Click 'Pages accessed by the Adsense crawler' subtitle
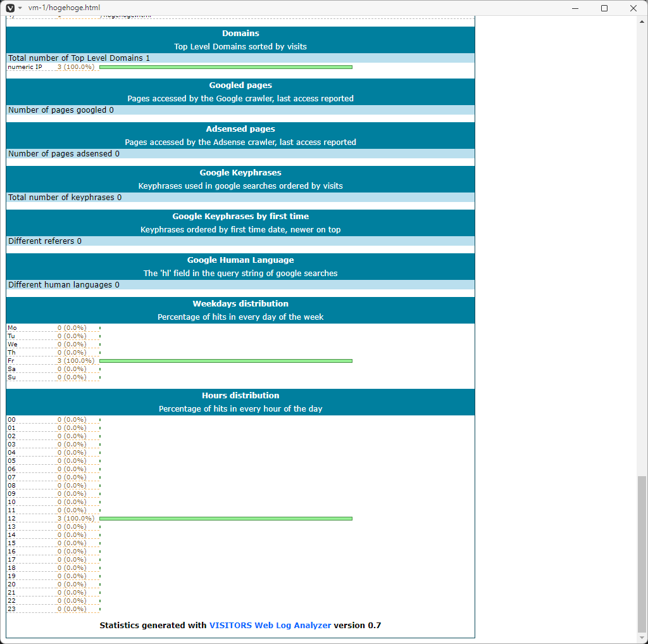Screen dimensions: 648x644 tap(240, 142)
